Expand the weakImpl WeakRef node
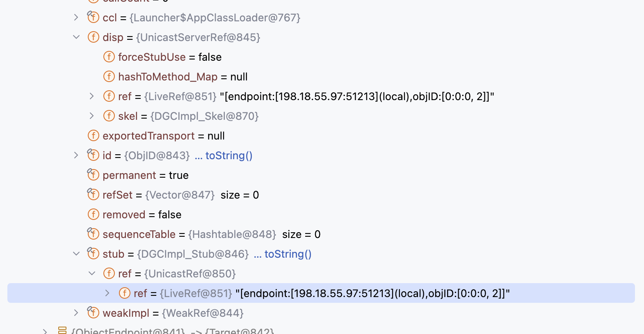Image resolution: width=644 pixels, height=334 pixels. pos(76,313)
